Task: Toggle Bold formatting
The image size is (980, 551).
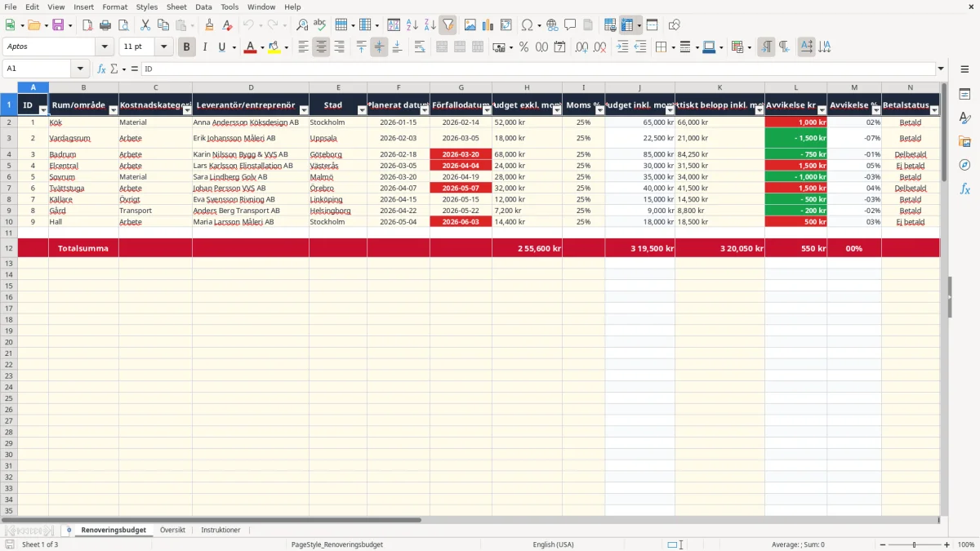Action: coord(186,47)
